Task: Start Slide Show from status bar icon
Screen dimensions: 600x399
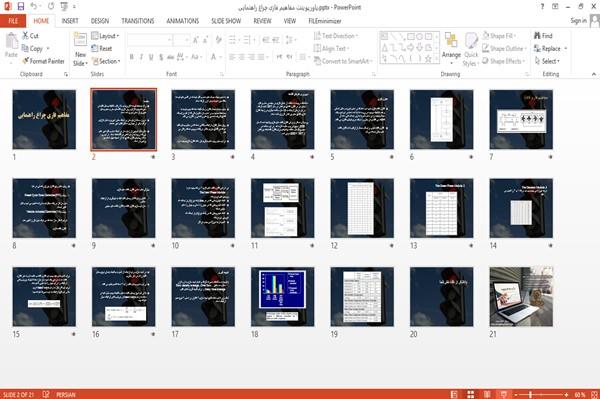Action: (504, 394)
